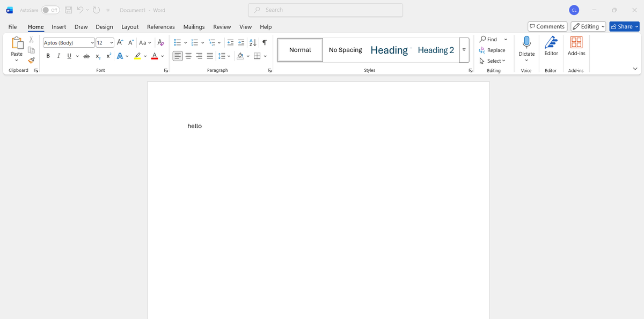Click the Dictate microphone icon
644x319 pixels.
[526, 43]
